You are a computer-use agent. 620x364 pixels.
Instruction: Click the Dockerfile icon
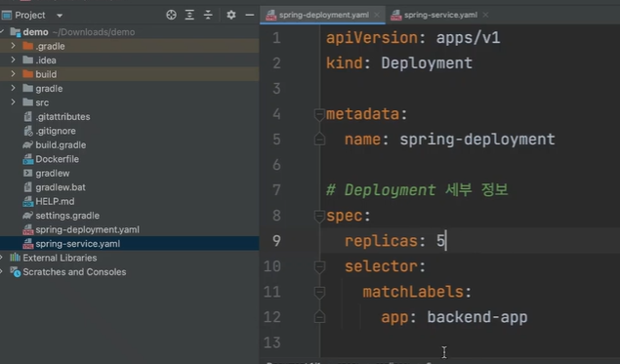[28, 159]
